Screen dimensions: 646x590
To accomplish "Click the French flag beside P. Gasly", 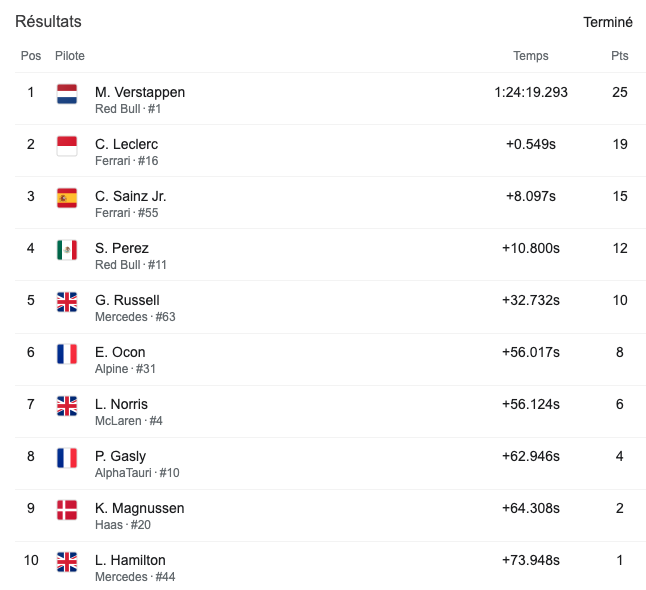I will coord(67,458).
